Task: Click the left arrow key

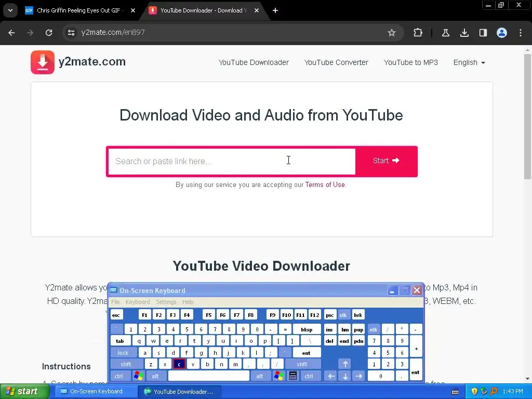Action: coord(331,376)
